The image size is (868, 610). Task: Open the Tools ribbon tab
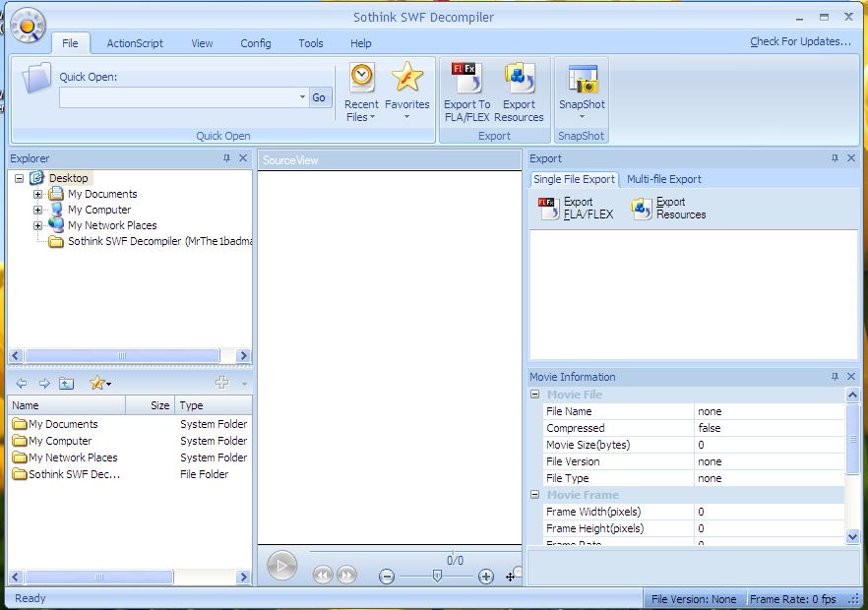(x=311, y=43)
